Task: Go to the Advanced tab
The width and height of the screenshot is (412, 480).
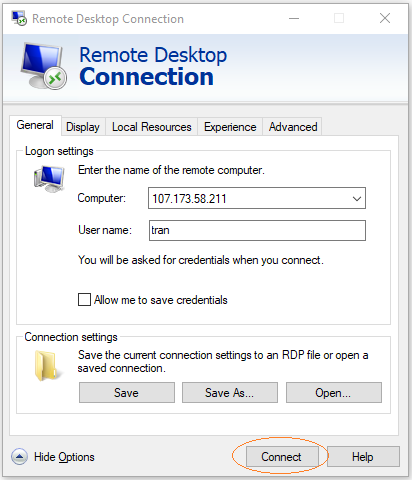Action: click(293, 127)
